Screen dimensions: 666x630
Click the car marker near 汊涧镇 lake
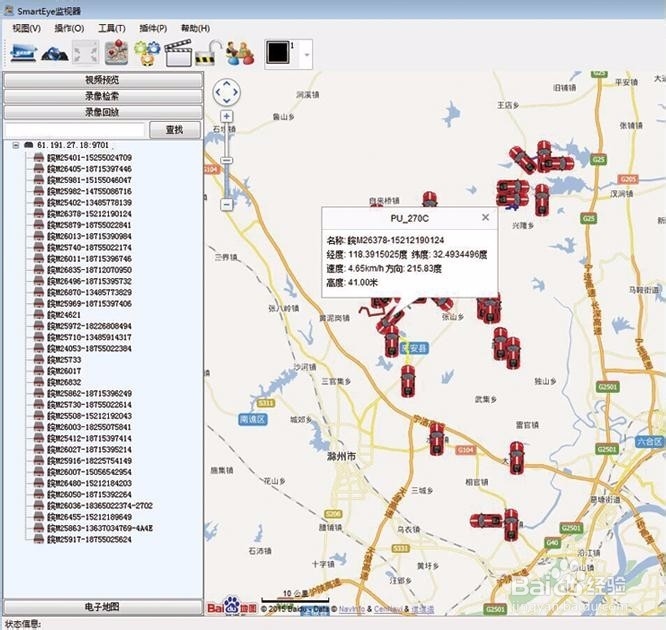(x=542, y=200)
